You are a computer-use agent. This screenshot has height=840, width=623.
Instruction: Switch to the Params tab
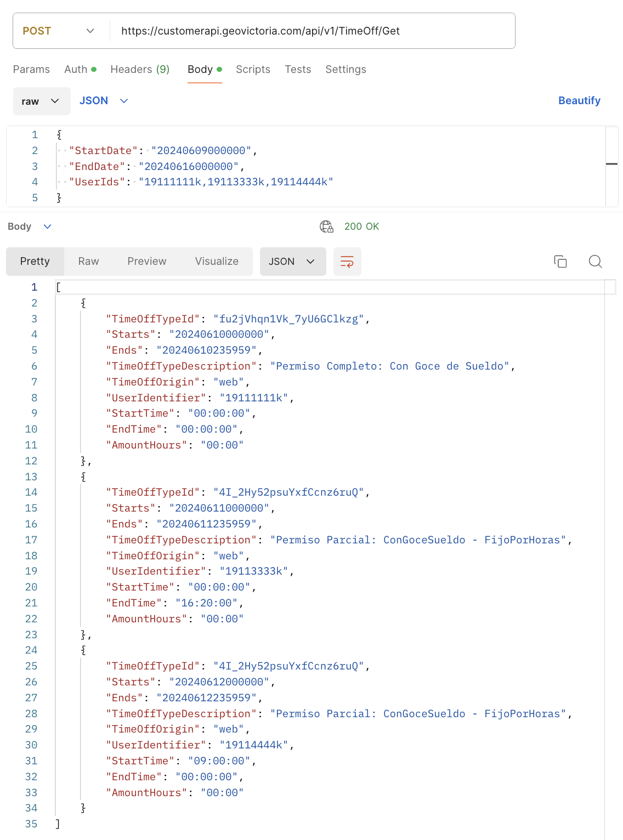[31, 70]
